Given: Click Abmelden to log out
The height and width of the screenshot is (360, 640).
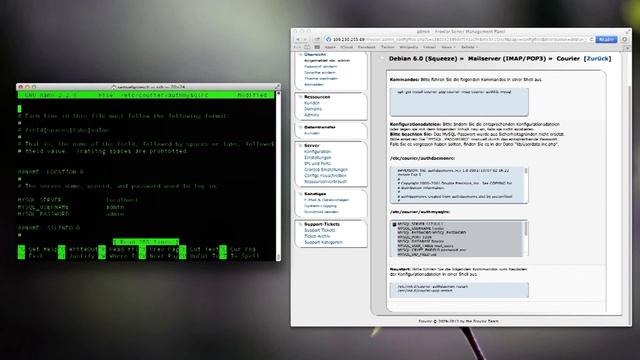Looking at the screenshot, I should (314, 84).
